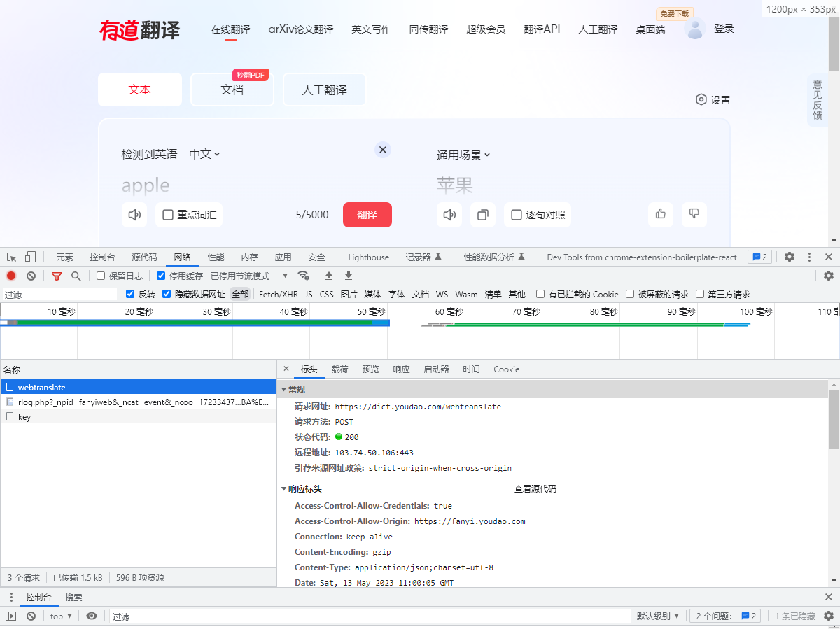Image resolution: width=840 pixels, height=629 pixels.
Task: Open the 默认级别 log level dropdown
Action: pyautogui.click(x=658, y=616)
